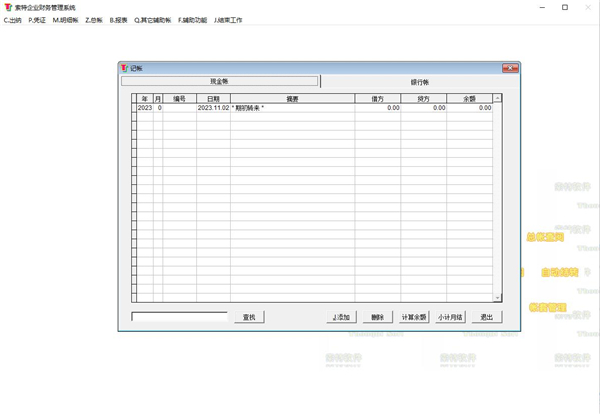Screen dimensions: 600x414
Task: Click the 月 column header
Action: tap(158, 99)
